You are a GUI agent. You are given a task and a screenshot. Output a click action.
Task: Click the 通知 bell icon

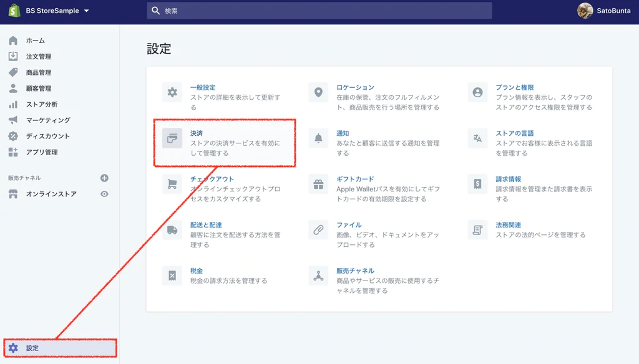click(318, 138)
